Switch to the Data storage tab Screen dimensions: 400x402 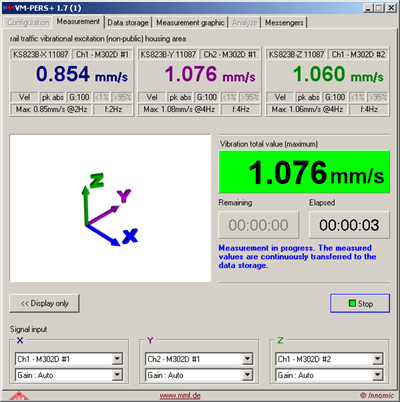[128, 23]
